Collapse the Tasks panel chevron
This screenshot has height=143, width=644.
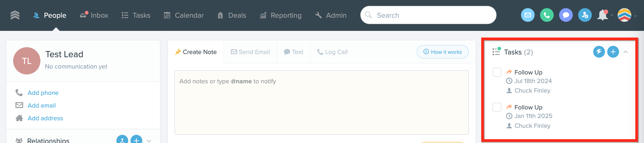pos(625,52)
